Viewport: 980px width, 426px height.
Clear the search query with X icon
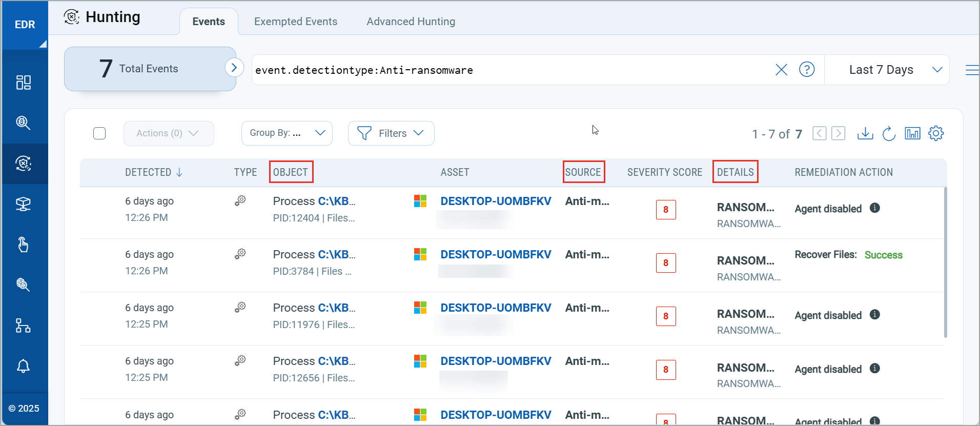click(x=781, y=70)
